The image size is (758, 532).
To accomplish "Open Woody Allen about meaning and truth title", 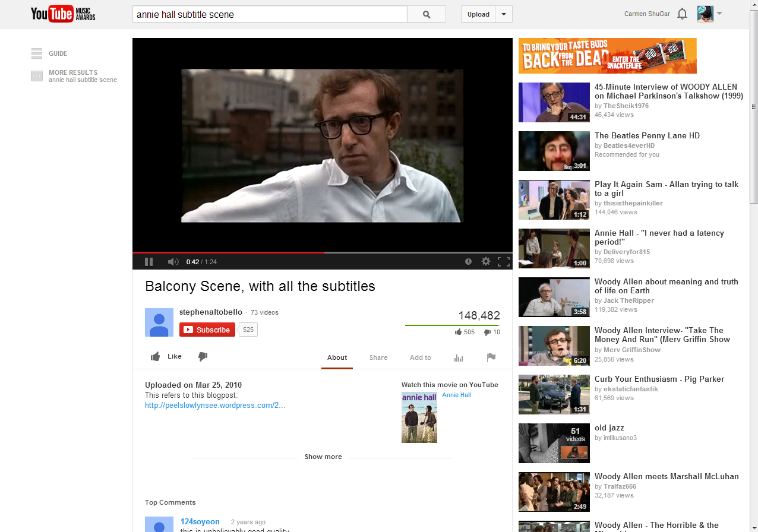I will tap(667, 286).
